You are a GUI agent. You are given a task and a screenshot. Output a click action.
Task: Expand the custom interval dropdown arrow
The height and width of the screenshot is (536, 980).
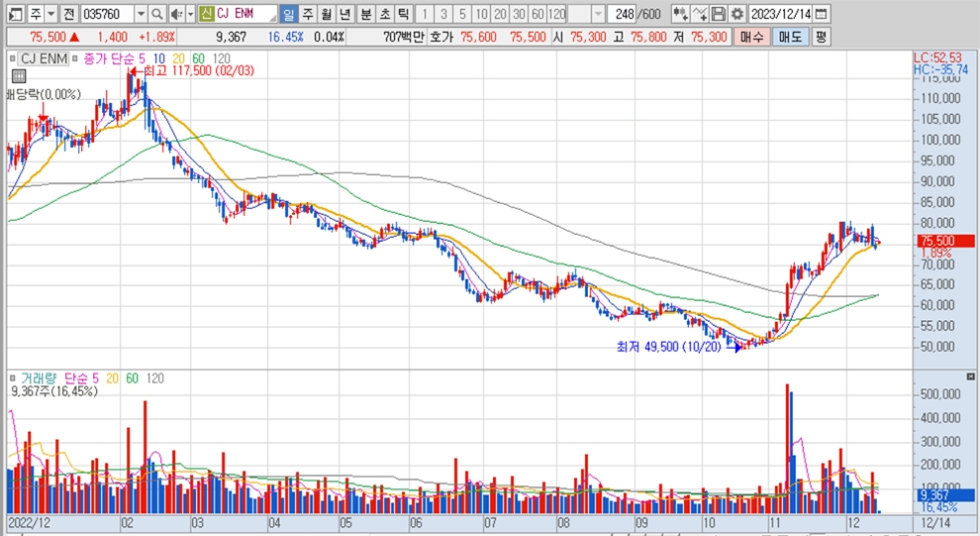point(598,14)
